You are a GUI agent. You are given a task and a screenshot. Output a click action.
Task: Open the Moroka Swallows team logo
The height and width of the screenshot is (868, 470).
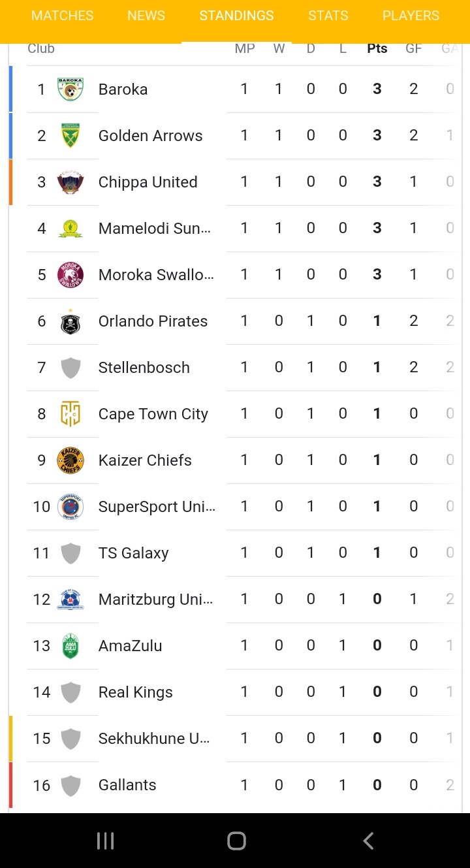70,275
